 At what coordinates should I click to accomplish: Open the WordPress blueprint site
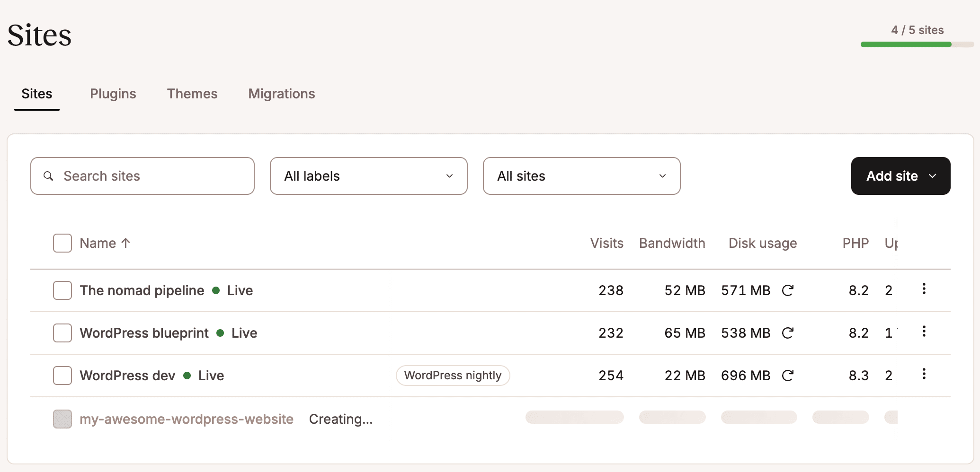tap(144, 333)
